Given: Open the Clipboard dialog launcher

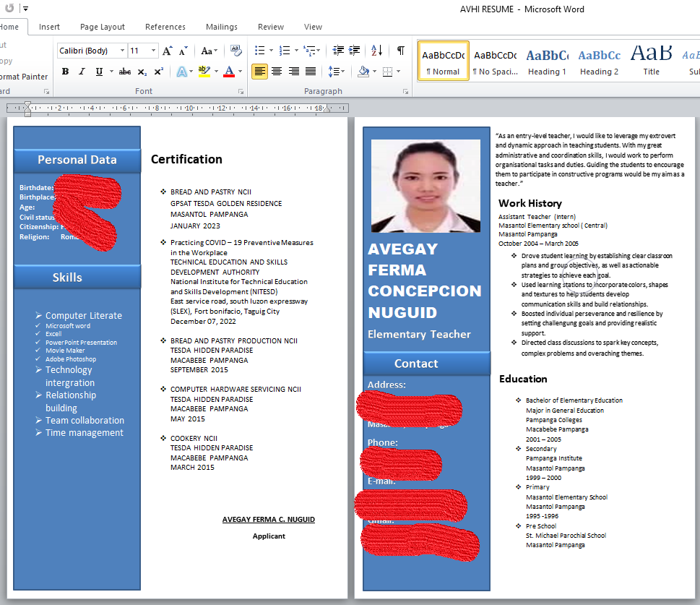Looking at the screenshot, I should tap(46, 92).
